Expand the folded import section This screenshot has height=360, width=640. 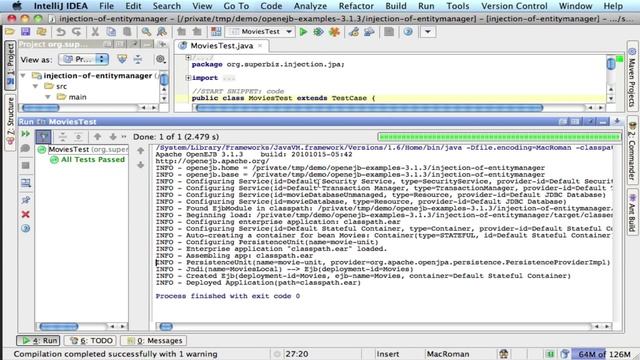pyautogui.click(x=188, y=78)
